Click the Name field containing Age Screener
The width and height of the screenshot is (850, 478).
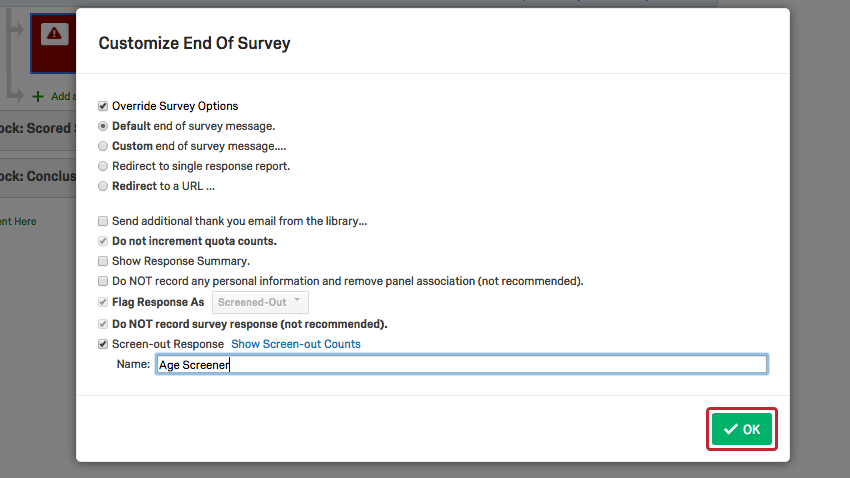coord(461,365)
